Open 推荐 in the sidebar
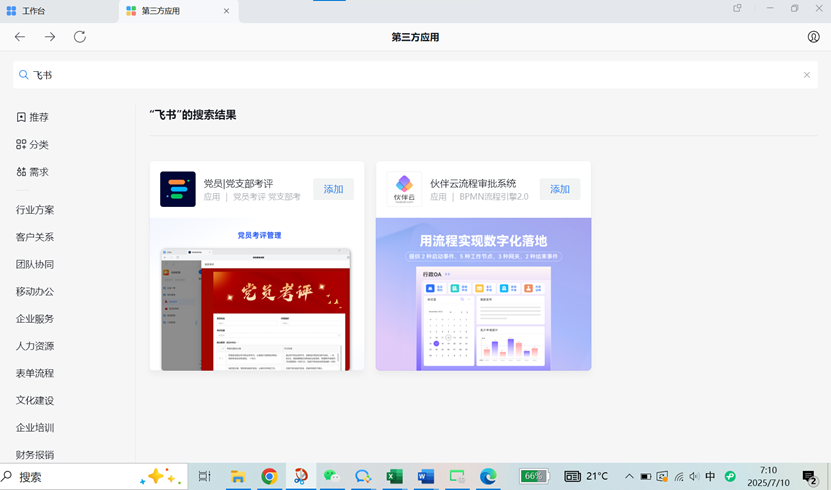Screen dimensions: 831x490 click(x=32, y=117)
